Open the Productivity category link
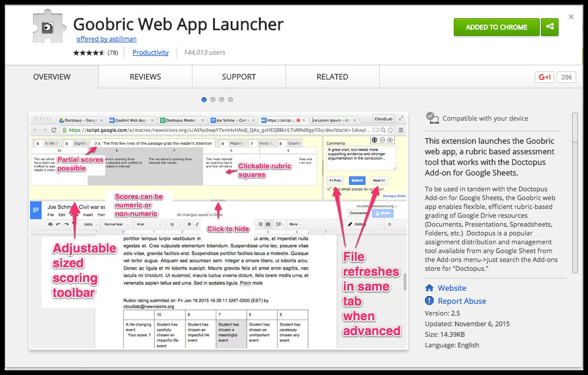588x375 pixels. point(150,52)
